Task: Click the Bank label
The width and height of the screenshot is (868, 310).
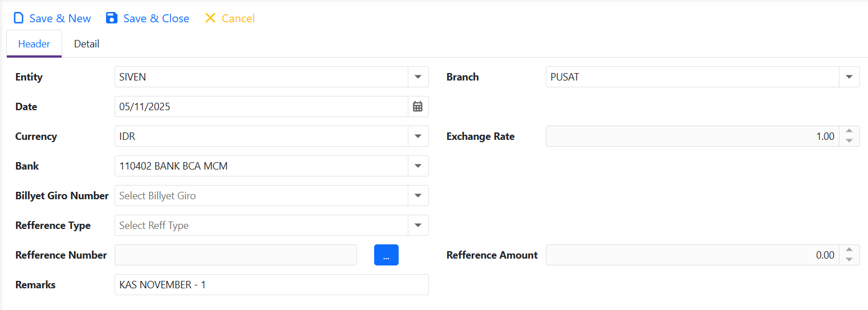Action: 27,166
